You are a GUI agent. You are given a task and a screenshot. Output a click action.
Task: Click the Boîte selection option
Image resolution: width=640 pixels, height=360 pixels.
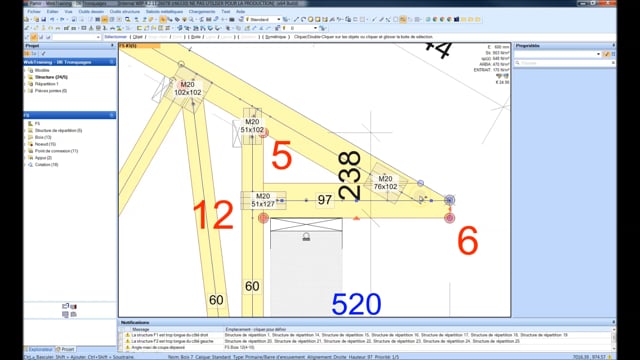tap(196, 37)
